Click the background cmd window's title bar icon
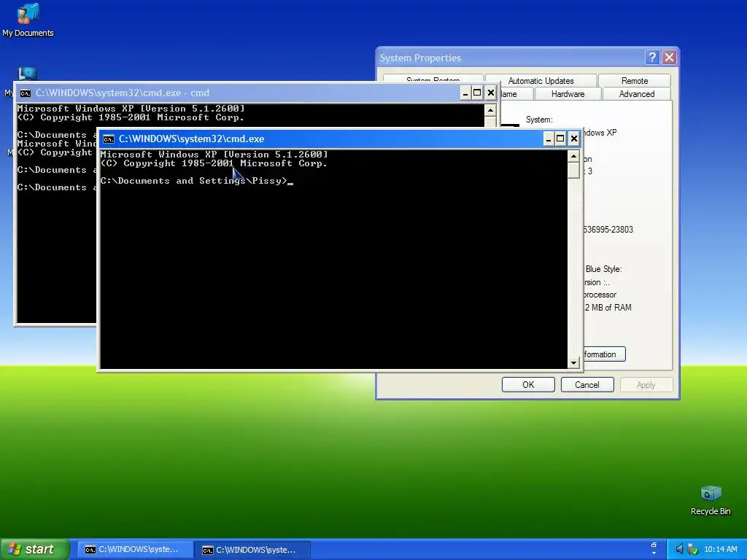This screenshot has width=747, height=560. 26,93
